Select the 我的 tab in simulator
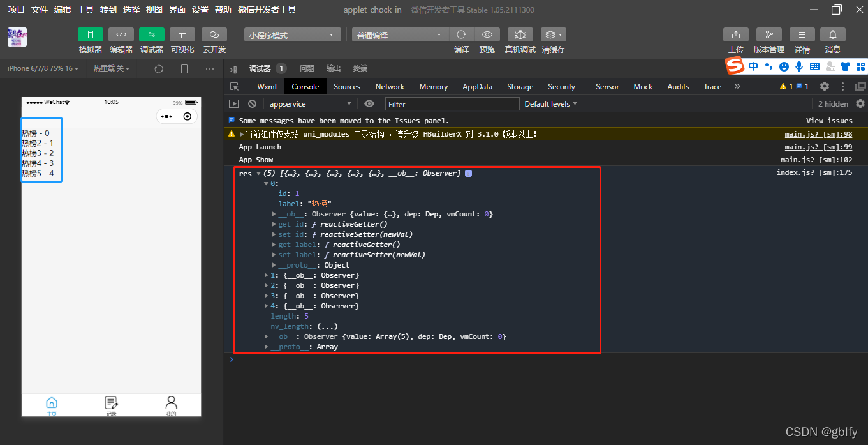This screenshot has height=445, width=868. pos(171,406)
